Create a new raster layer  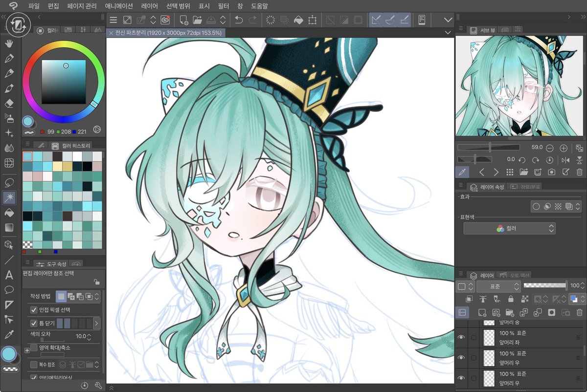482,312
